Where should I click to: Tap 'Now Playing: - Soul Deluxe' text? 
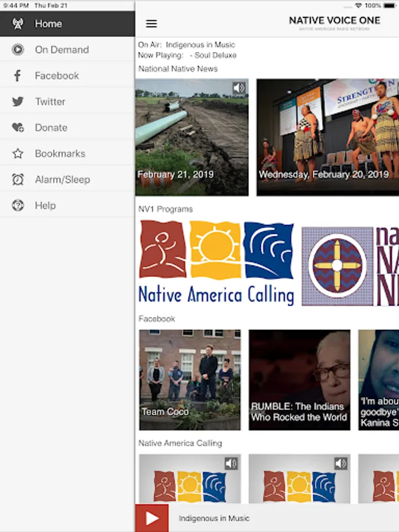187,56
